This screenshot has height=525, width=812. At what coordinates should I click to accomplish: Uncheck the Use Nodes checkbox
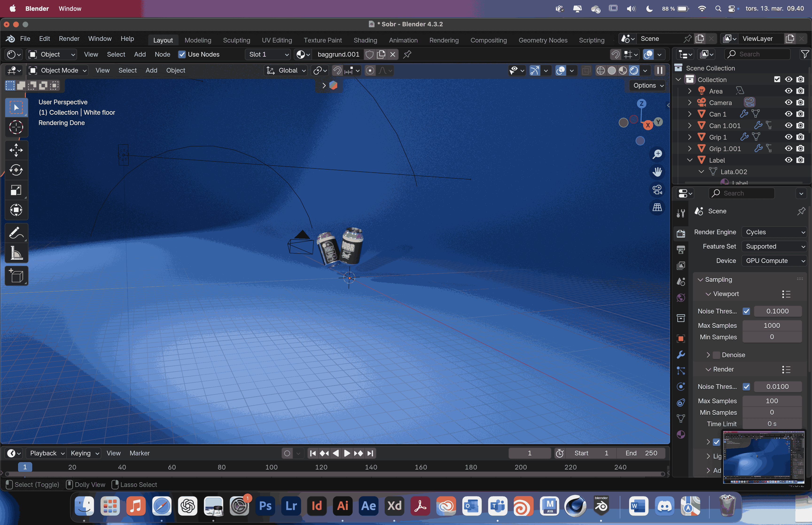182,55
